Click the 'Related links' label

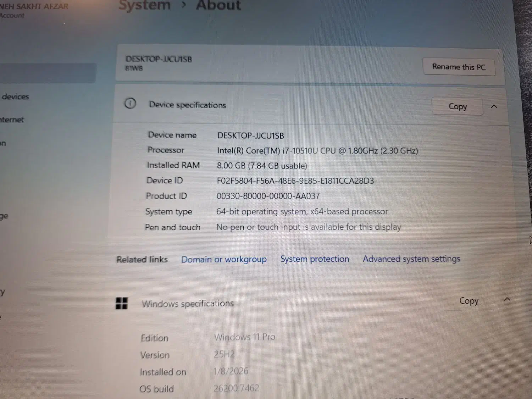tap(142, 259)
